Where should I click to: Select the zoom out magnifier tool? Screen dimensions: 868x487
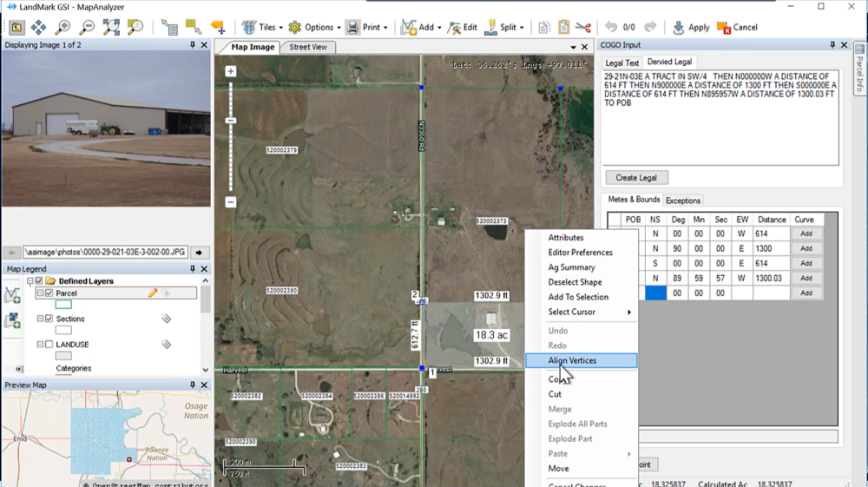point(87,27)
